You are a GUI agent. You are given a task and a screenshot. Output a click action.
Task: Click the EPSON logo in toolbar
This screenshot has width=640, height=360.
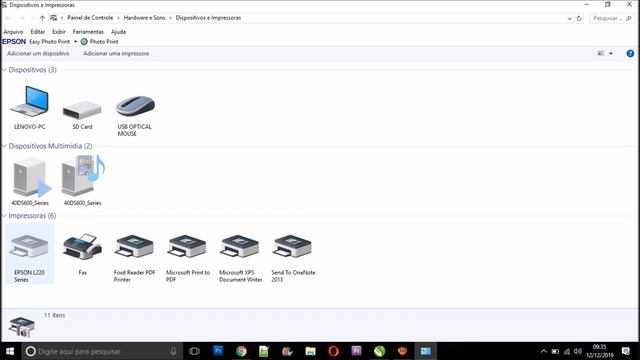(x=14, y=42)
